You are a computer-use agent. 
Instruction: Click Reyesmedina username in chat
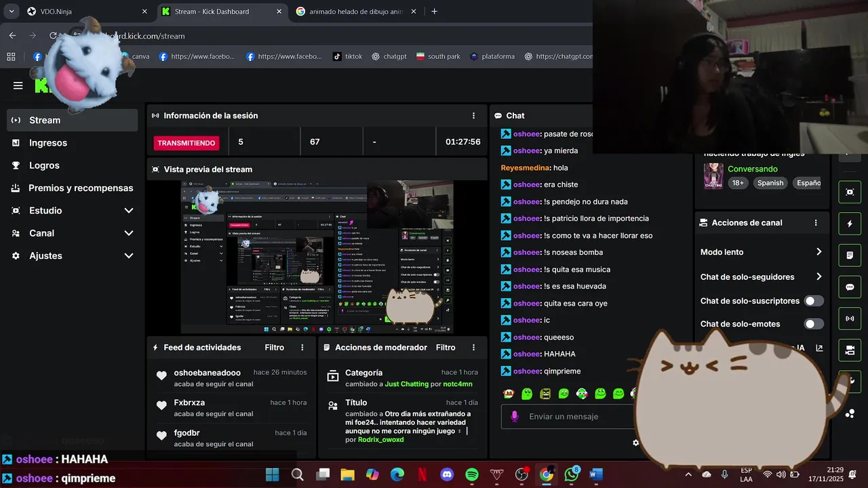(x=526, y=167)
